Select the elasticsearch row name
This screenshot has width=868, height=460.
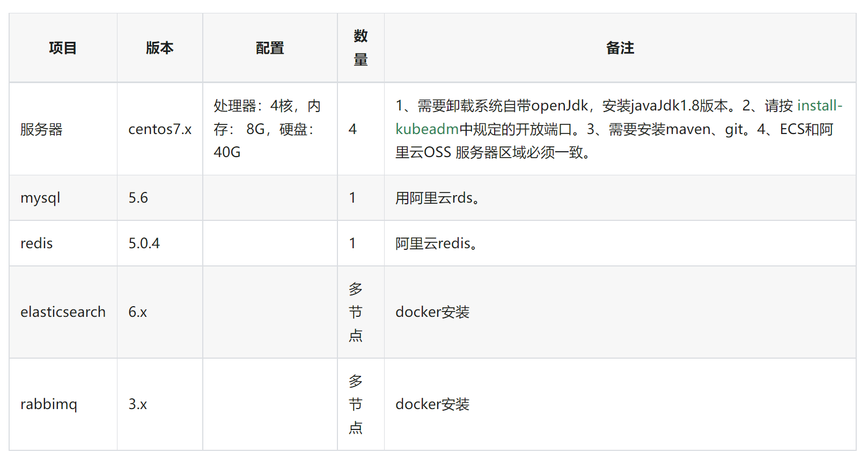coord(63,312)
